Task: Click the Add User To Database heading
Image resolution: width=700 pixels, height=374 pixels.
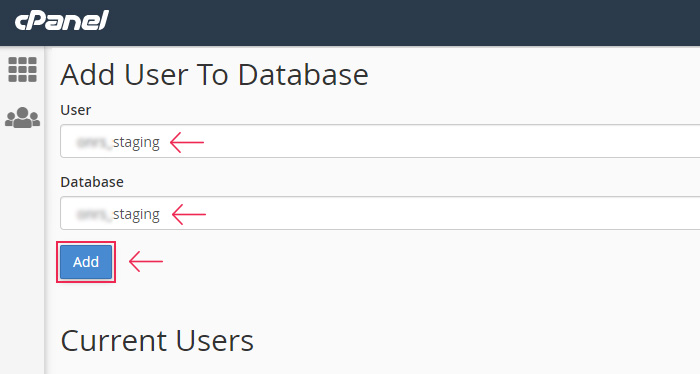Action: coord(214,75)
